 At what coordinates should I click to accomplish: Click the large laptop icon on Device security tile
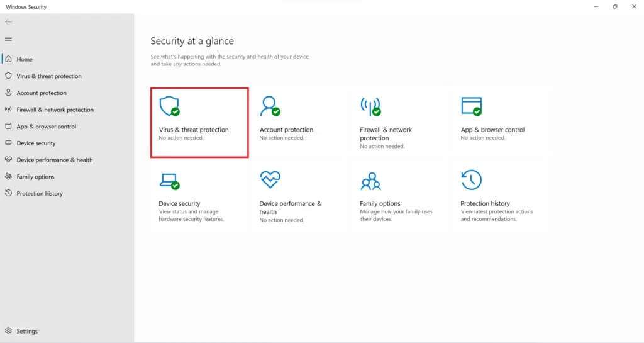point(170,181)
